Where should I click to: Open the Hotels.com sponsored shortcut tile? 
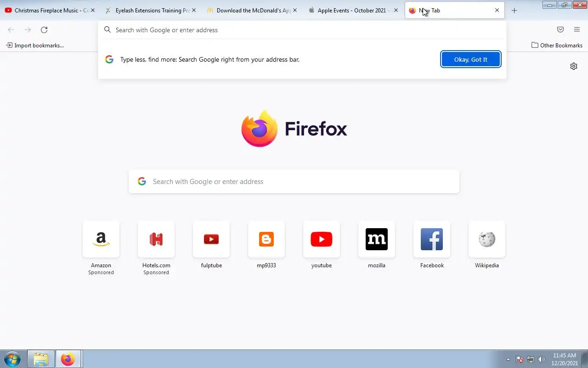click(x=156, y=239)
